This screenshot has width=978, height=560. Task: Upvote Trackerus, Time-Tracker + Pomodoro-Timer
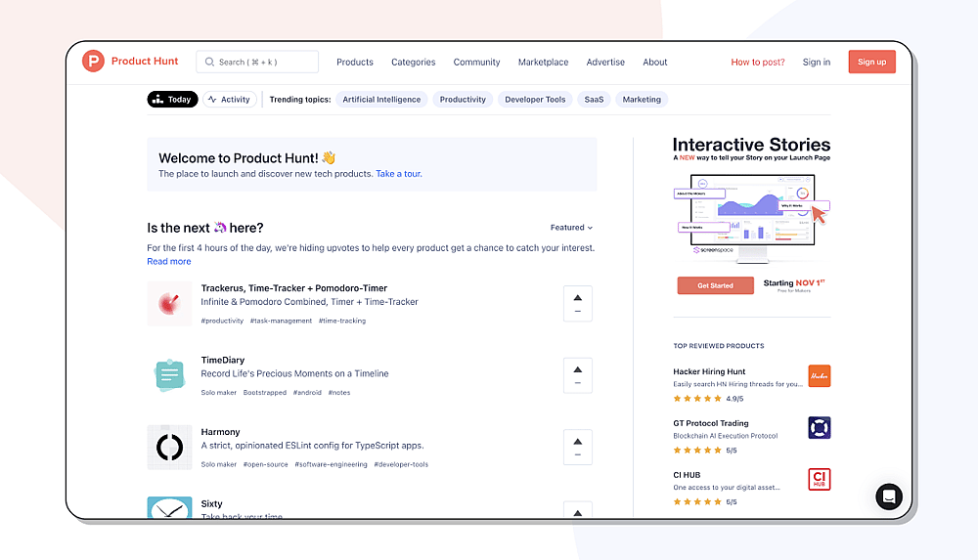pos(578,304)
